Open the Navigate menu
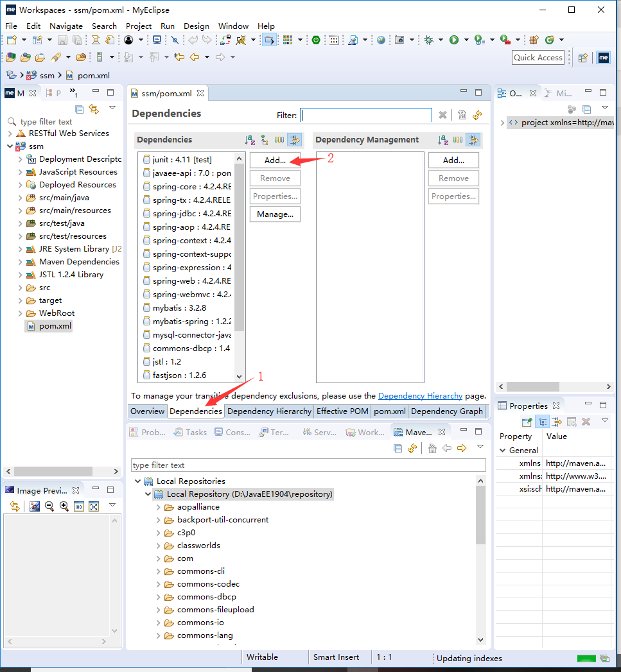The width and height of the screenshot is (621, 672). point(66,26)
